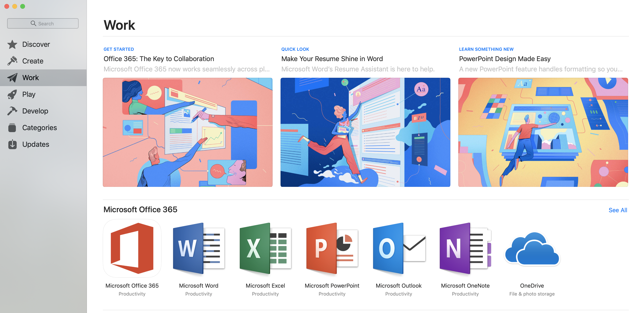The width and height of the screenshot is (644, 313).
Task: Select Categories in sidebar
Action: click(x=40, y=128)
